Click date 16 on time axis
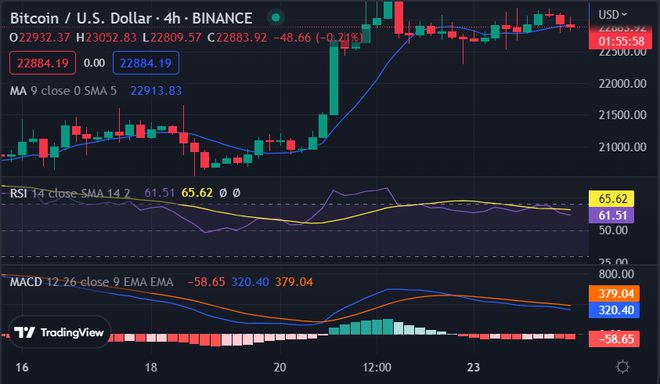The width and height of the screenshot is (660, 384). point(22,367)
